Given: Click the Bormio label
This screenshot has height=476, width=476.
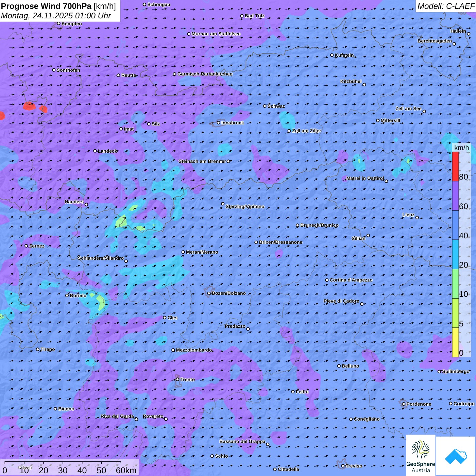Looking at the screenshot, I should (78, 295).
